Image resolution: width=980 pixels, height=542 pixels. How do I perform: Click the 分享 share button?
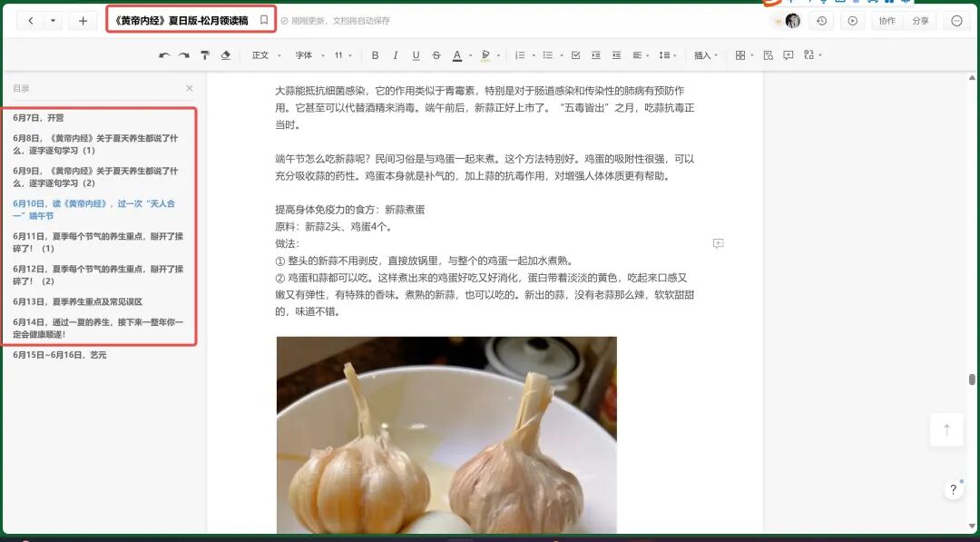click(x=920, y=21)
